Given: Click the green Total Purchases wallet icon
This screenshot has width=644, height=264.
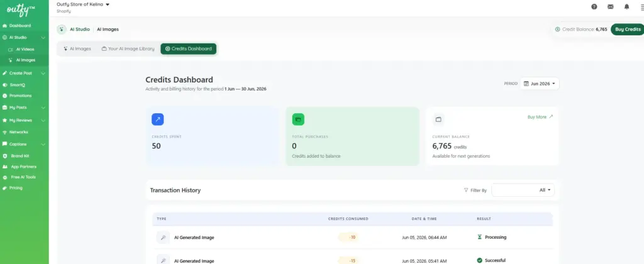Looking at the screenshot, I should (x=298, y=119).
